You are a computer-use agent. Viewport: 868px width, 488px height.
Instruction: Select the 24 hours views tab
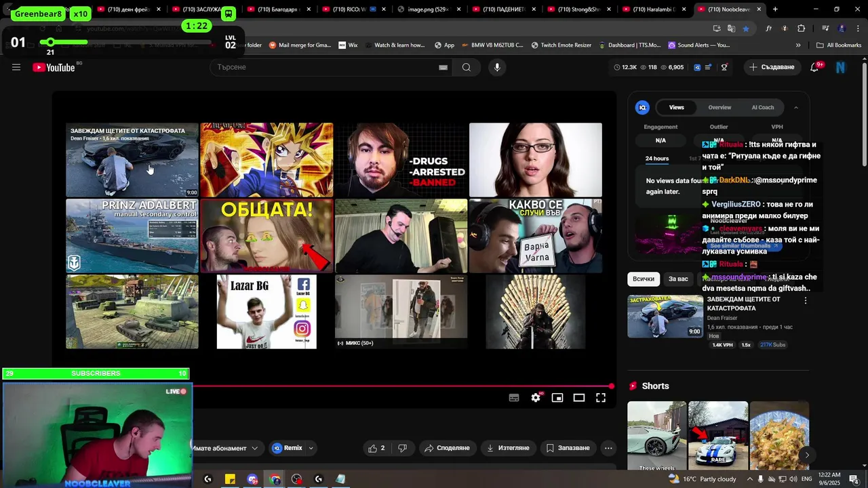tap(657, 159)
